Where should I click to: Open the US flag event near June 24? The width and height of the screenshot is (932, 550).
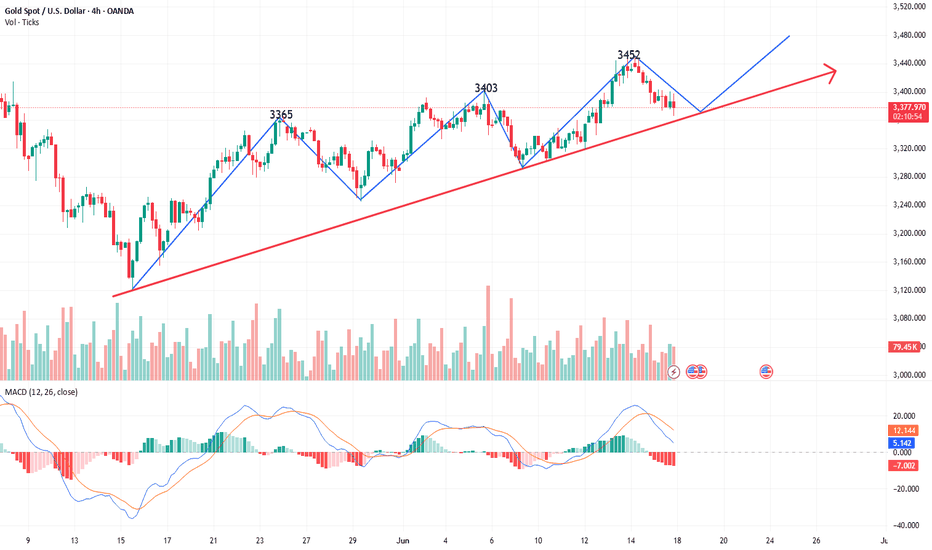[766, 372]
